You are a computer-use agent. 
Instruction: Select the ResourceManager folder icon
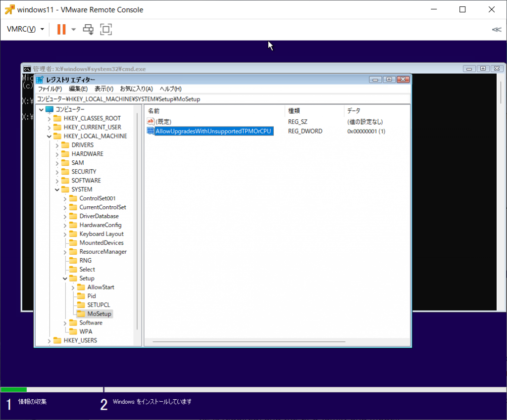tap(73, 251)
